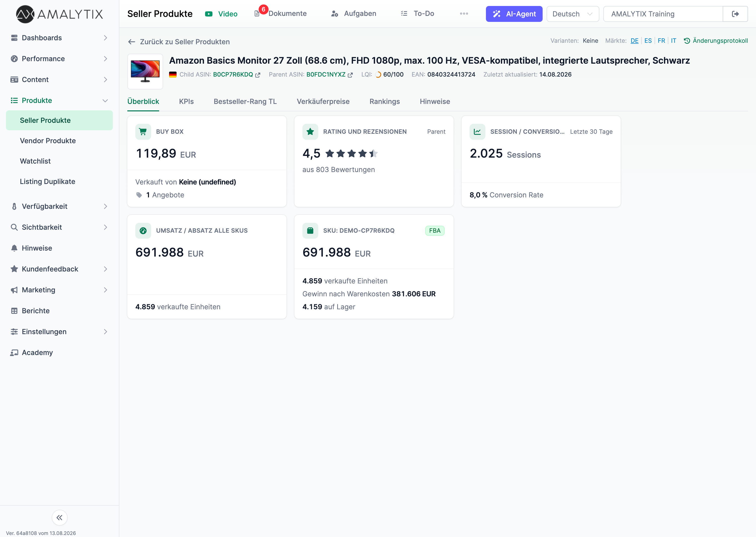Click the LQI score circle icon
The image size is (756, 537).
tap(378, 75)
